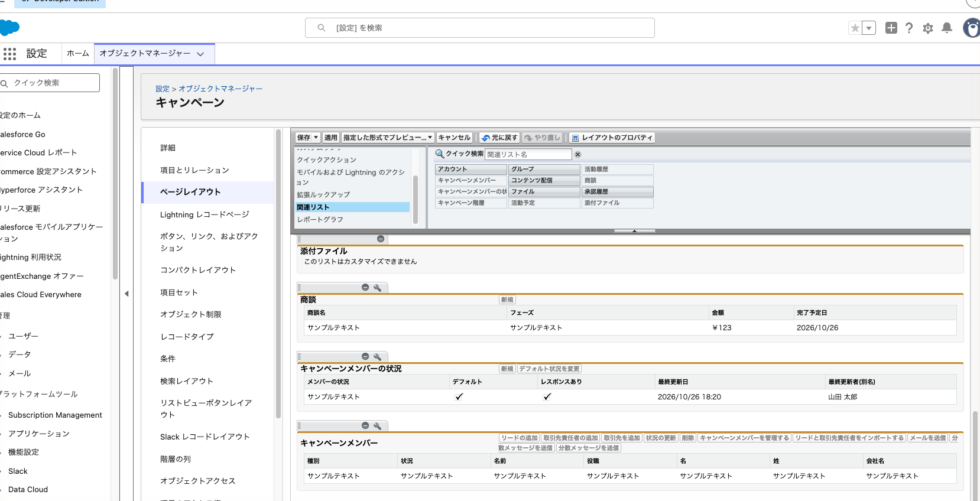Remove the キャンペーンメンバー related list

pos(365,426)
